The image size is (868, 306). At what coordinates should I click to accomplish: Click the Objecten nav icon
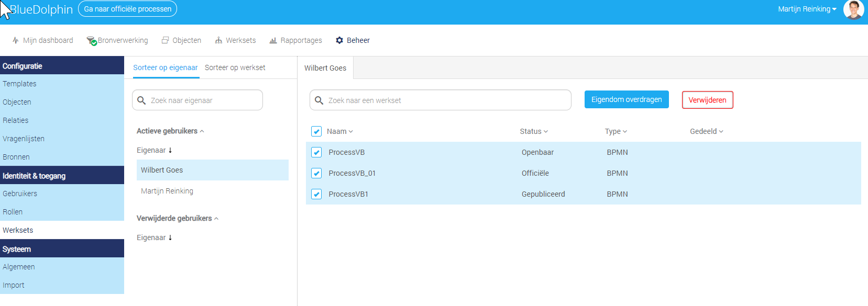click(166, 40)
